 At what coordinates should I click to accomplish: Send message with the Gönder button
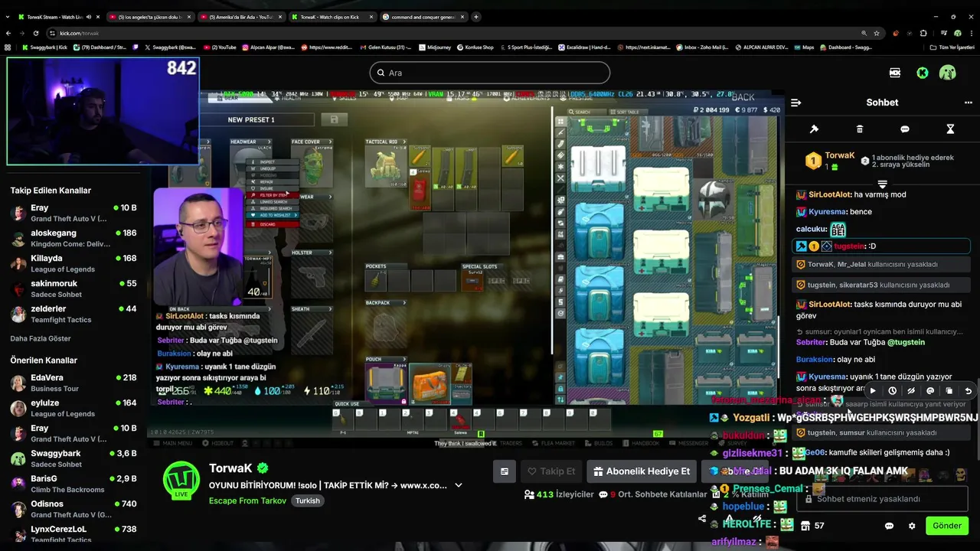click(946, 526)
